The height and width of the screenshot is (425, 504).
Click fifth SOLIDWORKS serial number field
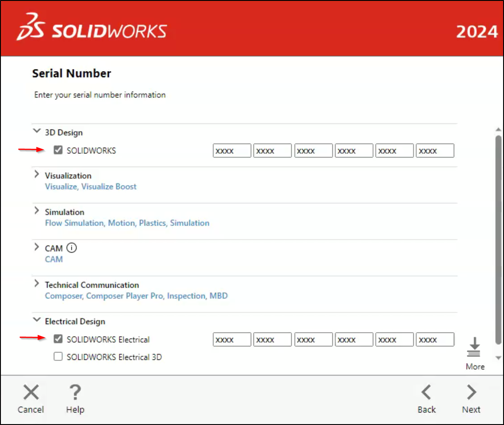394,151
